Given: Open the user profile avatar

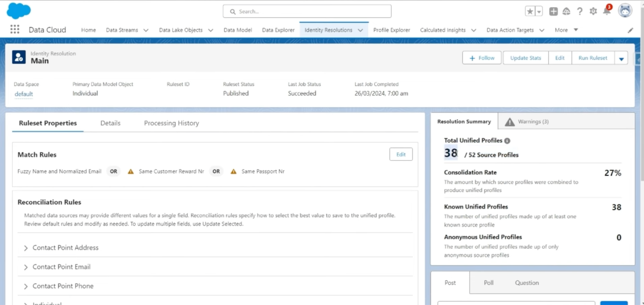Looking at the screenshot, I should point(625,11).
